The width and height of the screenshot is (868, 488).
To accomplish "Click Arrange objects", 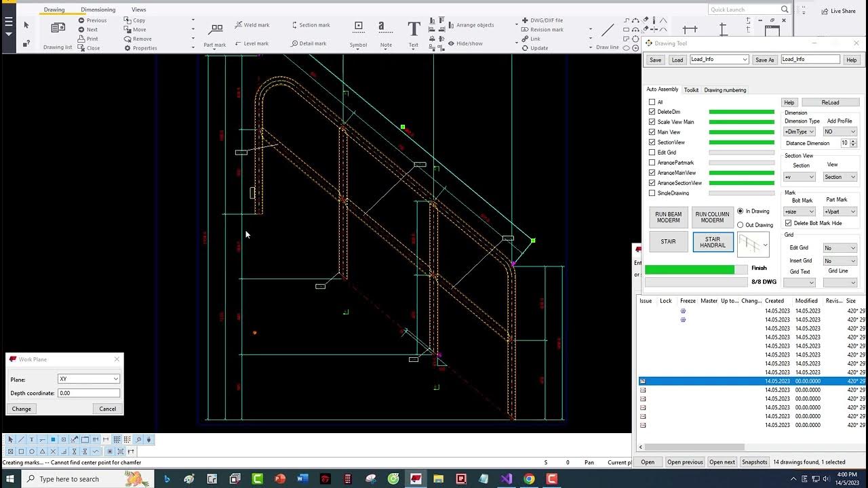I will click(x=471, y=25).
